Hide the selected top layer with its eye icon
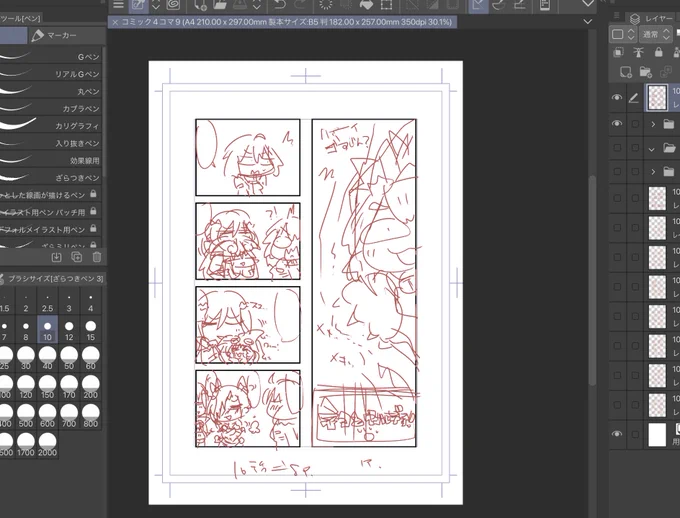 point(616,98)
